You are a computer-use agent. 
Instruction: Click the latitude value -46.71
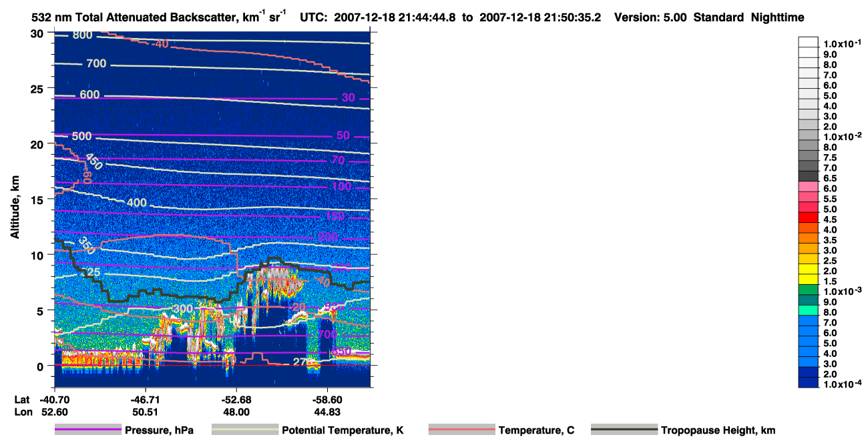145,400
